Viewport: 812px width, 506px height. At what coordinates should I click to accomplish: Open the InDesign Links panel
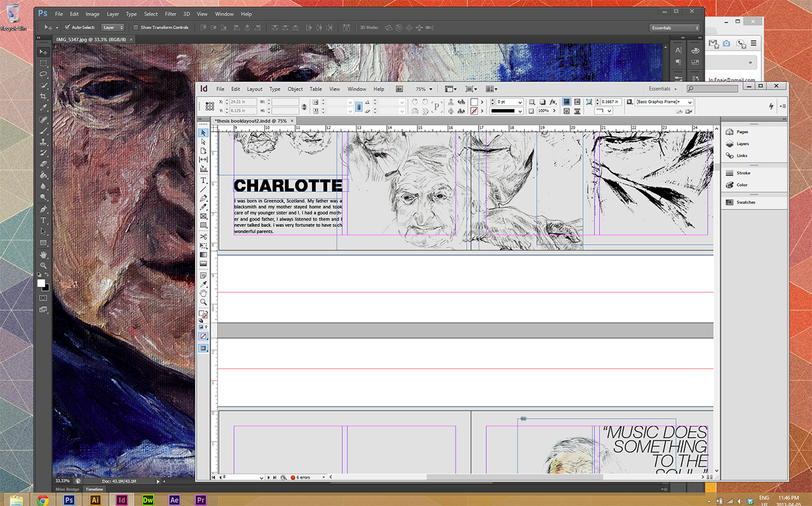click(742, 156)
